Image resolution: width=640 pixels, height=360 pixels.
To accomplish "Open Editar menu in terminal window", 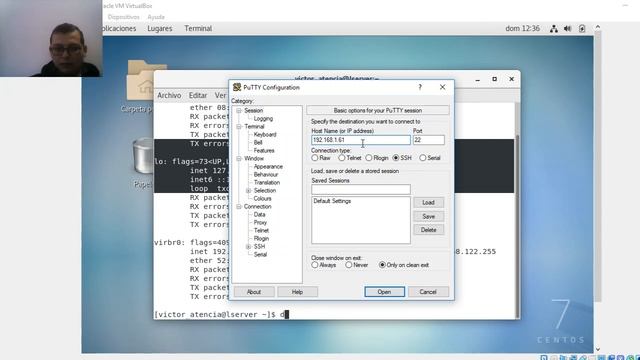I will [x=198, y=95].
